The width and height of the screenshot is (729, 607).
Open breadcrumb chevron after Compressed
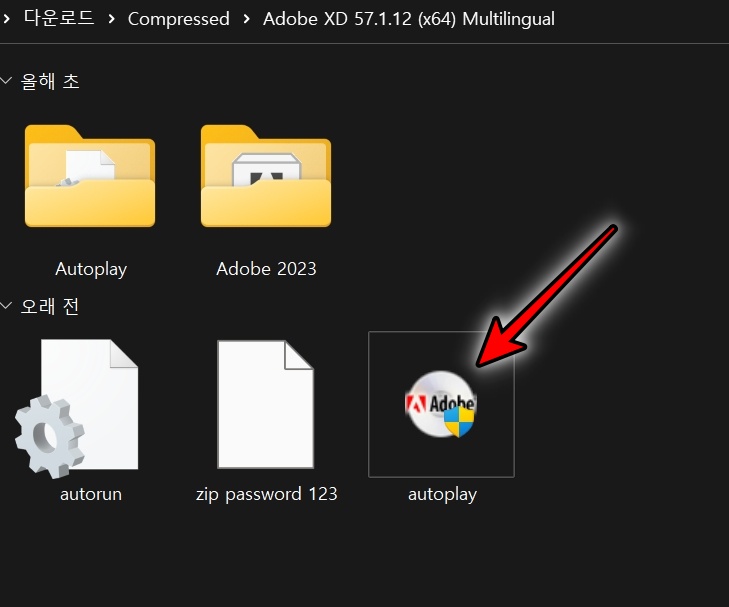(x=246, y=19)
